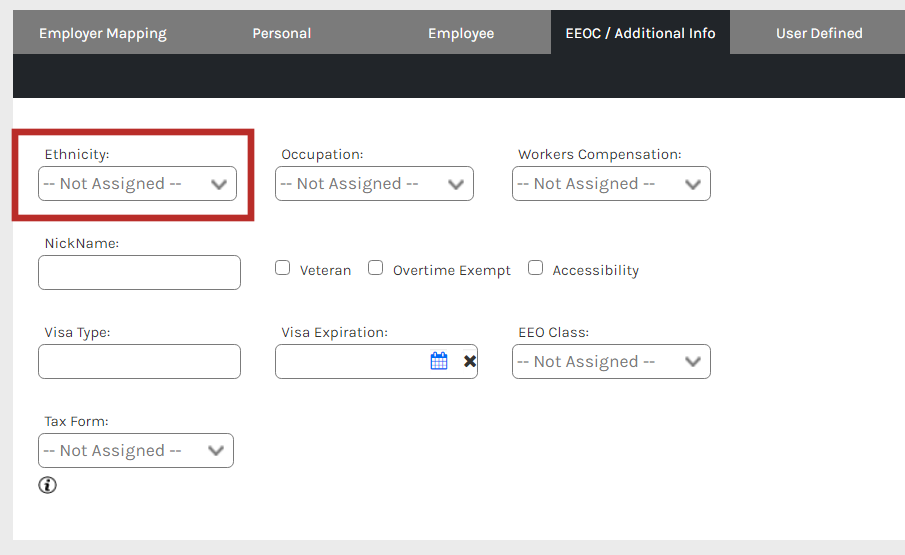Go to the Personal tab

(x=282, y=33)
